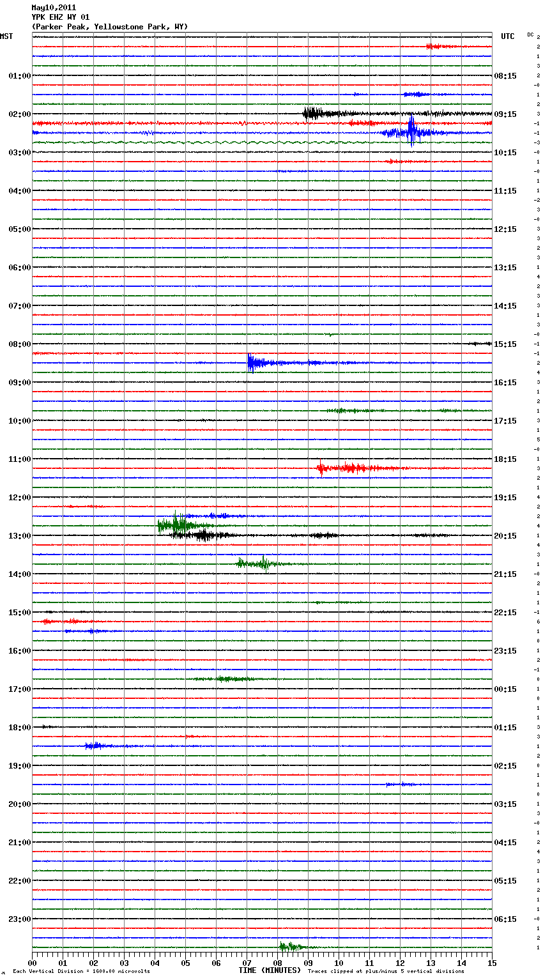Click minute 12 on the bottom axis

(400, 963)
